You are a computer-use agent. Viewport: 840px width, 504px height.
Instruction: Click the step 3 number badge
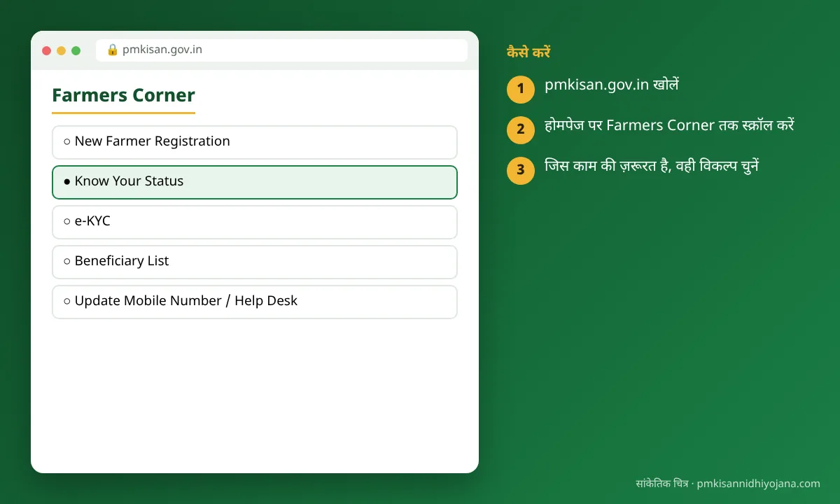(521, 170)
